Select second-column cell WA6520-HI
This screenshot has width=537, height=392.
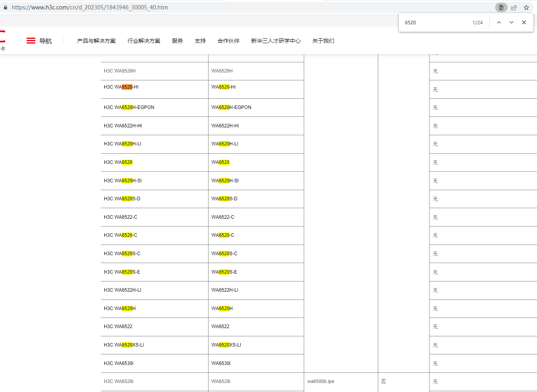point(223,87)
